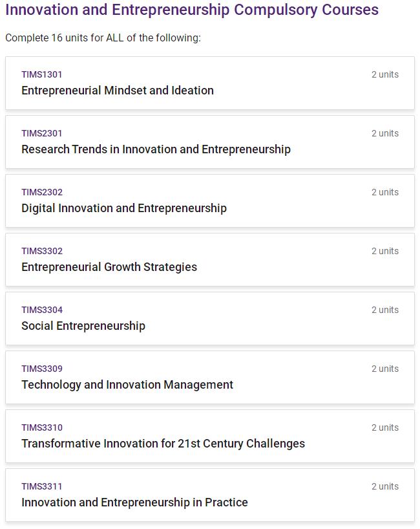Click the 2 units label for Social Entrepreneurship
420x529 pixels.
384,310
